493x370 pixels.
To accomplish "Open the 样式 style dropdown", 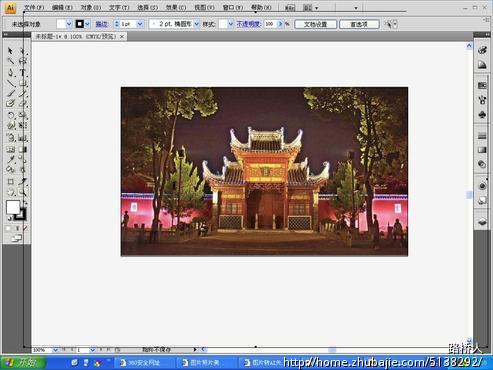I will click(x=230, y=24).
